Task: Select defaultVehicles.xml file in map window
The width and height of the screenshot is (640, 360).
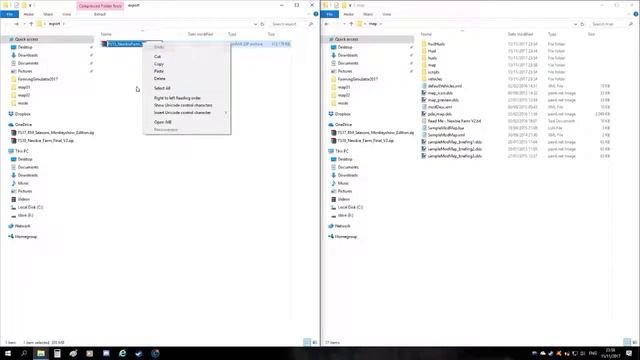Action: tap(445, 86)
